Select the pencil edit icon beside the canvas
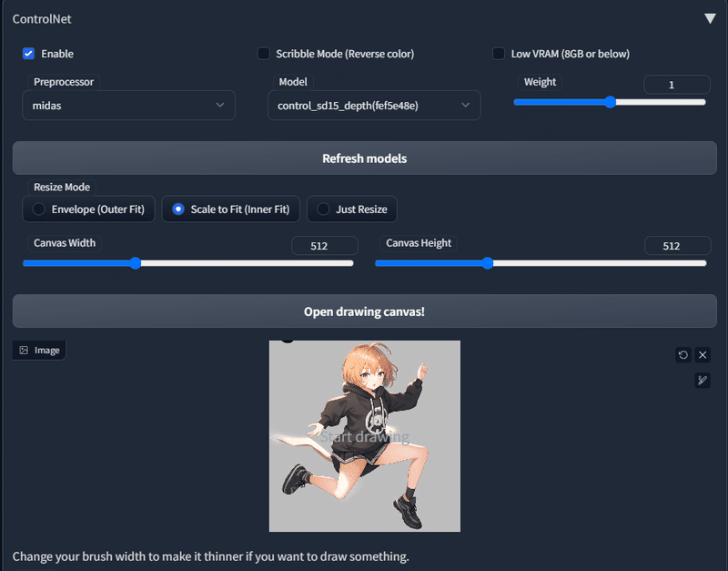This screenshot has width=728, height=571. (702, 380)
